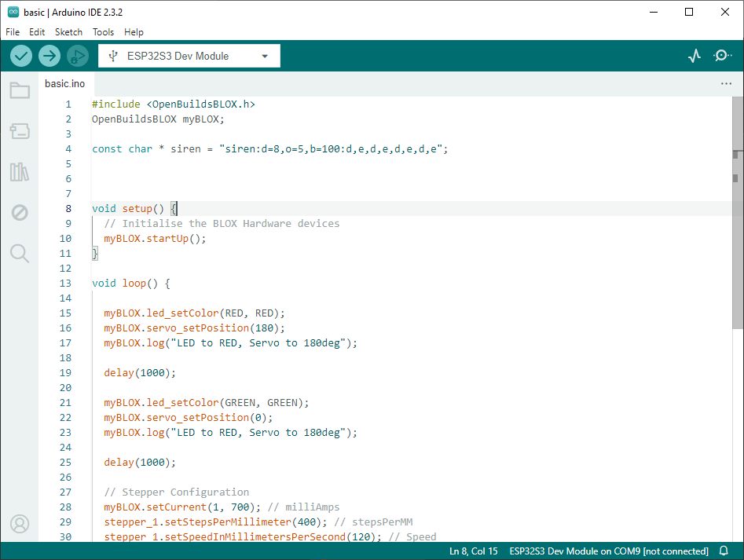Open the Library Manager sidebar

coord(20,172)
